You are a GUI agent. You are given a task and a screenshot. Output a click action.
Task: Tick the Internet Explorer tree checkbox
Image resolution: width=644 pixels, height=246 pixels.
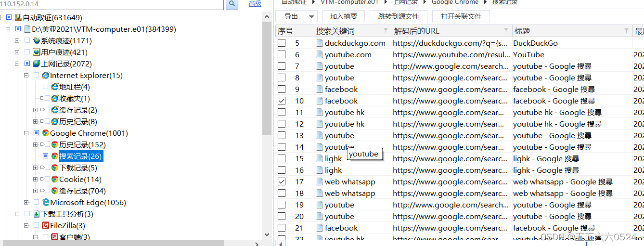(x=36, y=76)
